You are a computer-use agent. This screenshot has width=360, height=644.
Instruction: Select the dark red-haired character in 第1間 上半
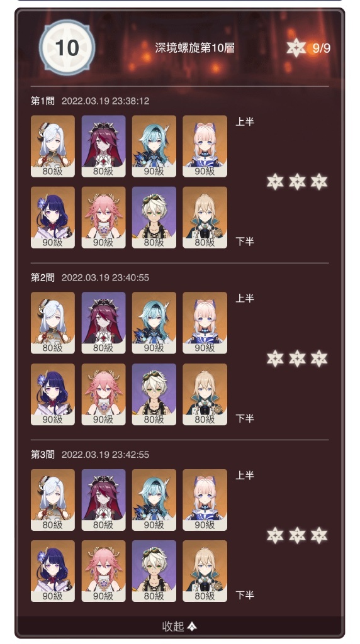pyautogui.click(x=103, y=146)
